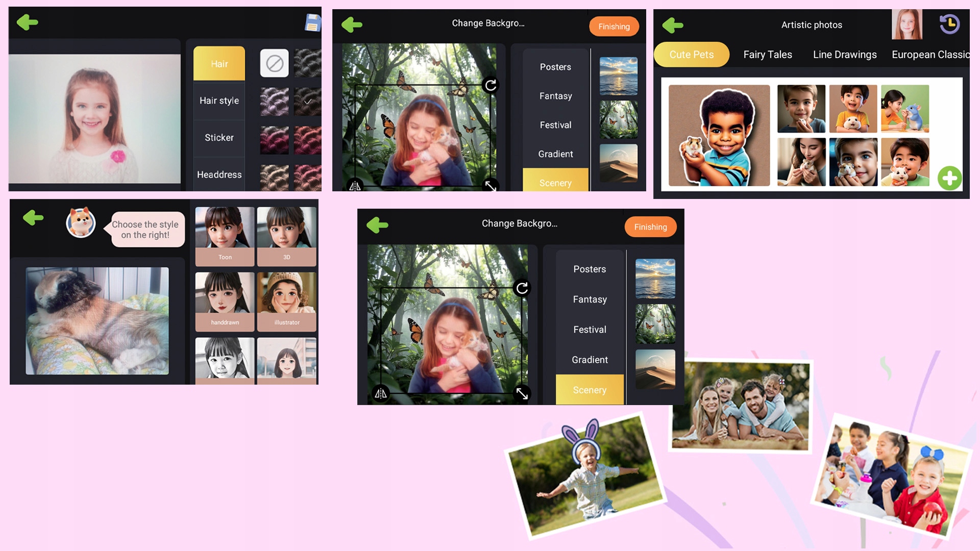Click the girl profile photo thumbnail in header
This screenshot has width=980, height=551.
906,24
